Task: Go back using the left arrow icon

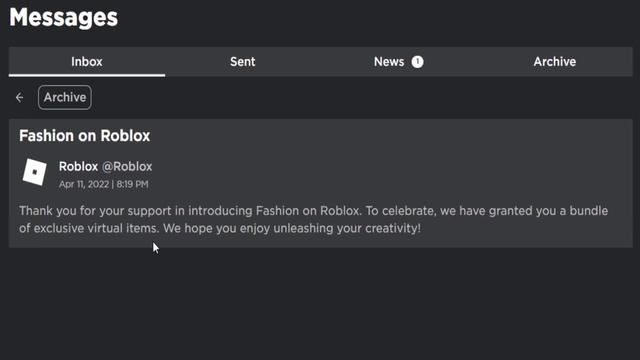Action: pyautogui.click(x=19, y=98)
